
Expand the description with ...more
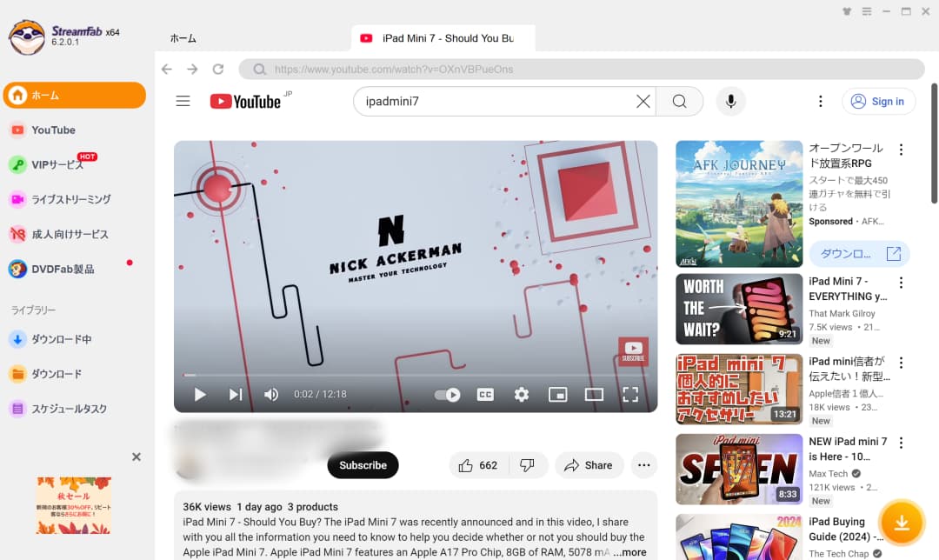(629, 552)
